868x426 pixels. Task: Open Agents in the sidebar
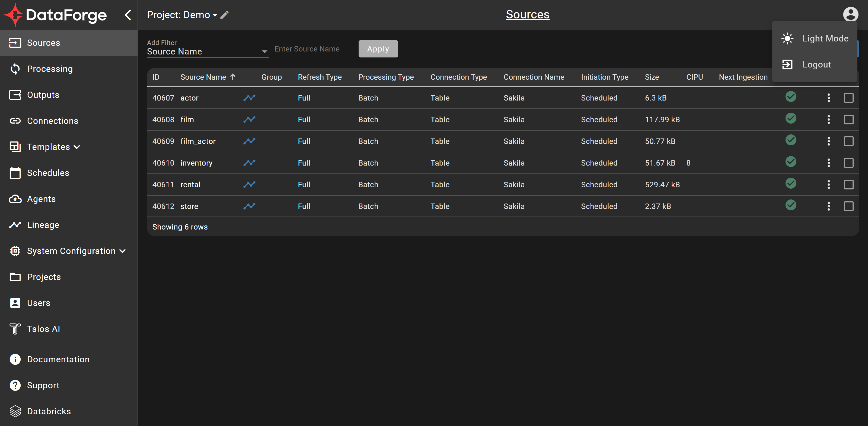pyautogui.click(x=69, y=199)
